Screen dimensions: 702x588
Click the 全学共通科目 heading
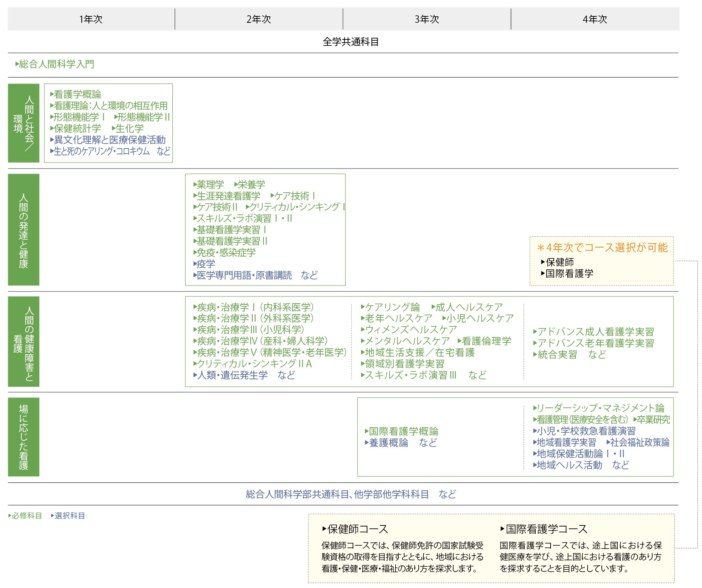pos(350,42)
